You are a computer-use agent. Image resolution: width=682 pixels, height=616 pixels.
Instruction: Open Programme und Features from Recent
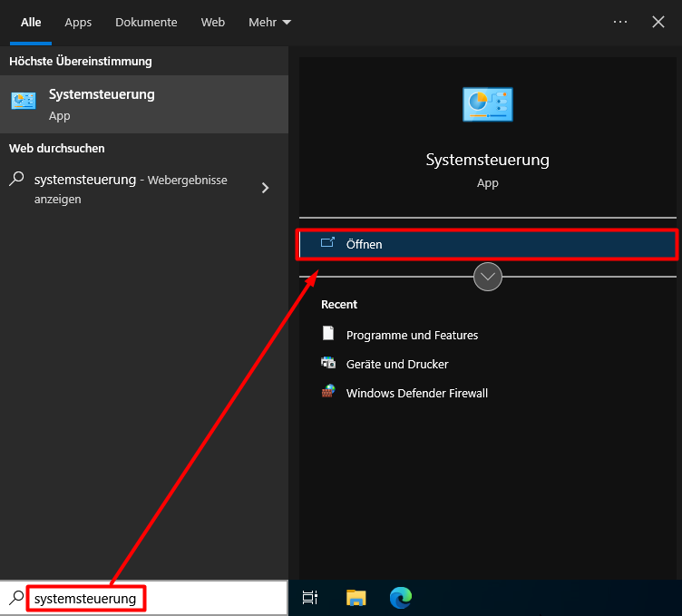(x=412, y=335)
